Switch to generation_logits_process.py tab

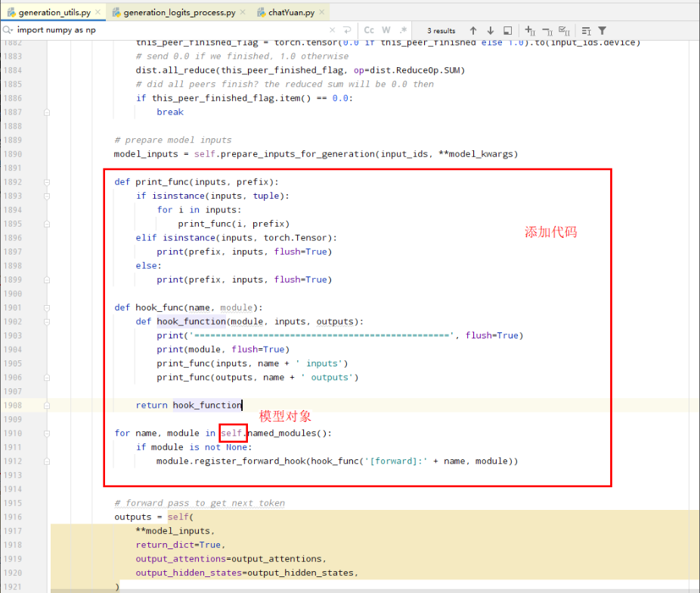[x=179, y=13]
